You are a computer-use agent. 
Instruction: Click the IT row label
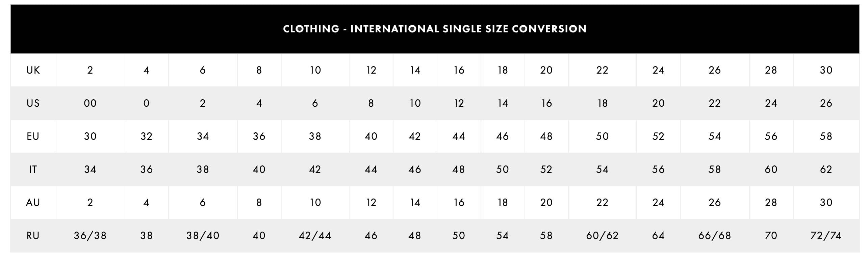[33, 169]
